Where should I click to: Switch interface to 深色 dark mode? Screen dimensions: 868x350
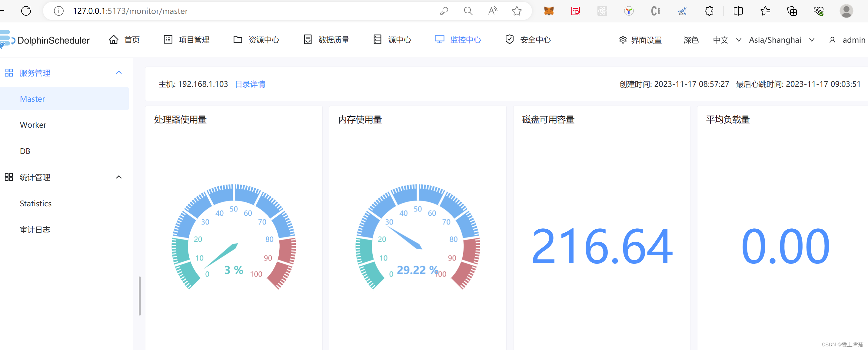click(691, 40)
